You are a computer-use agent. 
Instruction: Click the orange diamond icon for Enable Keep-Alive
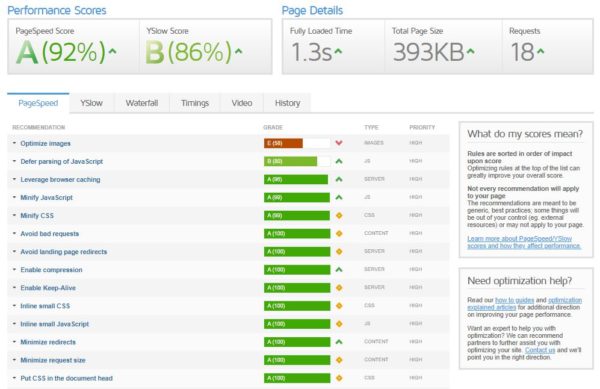pyautogui.click(x=339, y=288)
